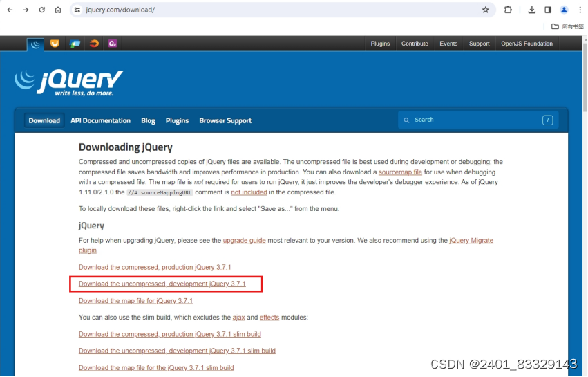
Task: Download uncompressed development jQuery 3.7.1 slim build
Action: (177, 351)
